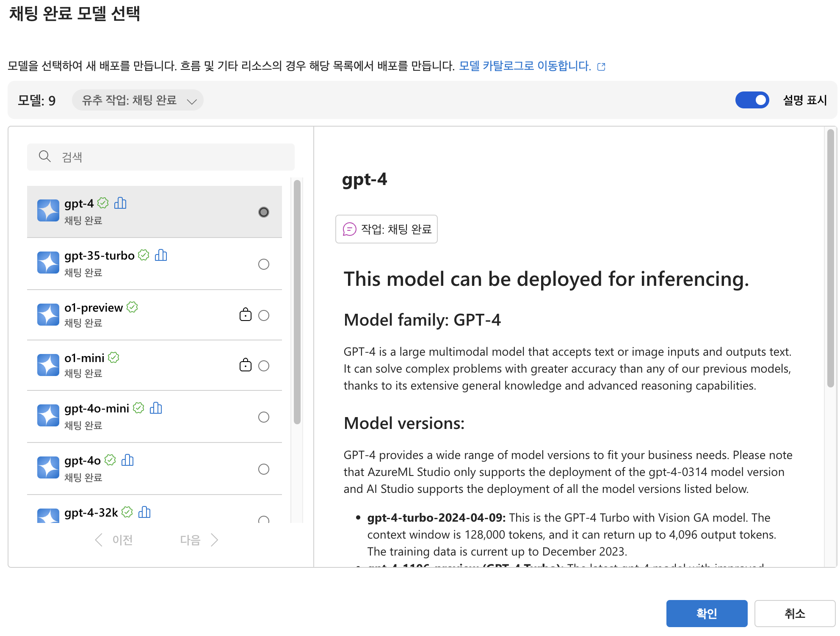The image size is (840, 636).
Task: Select the gpt-35-turbo radio button
Action: click(263, 264)
